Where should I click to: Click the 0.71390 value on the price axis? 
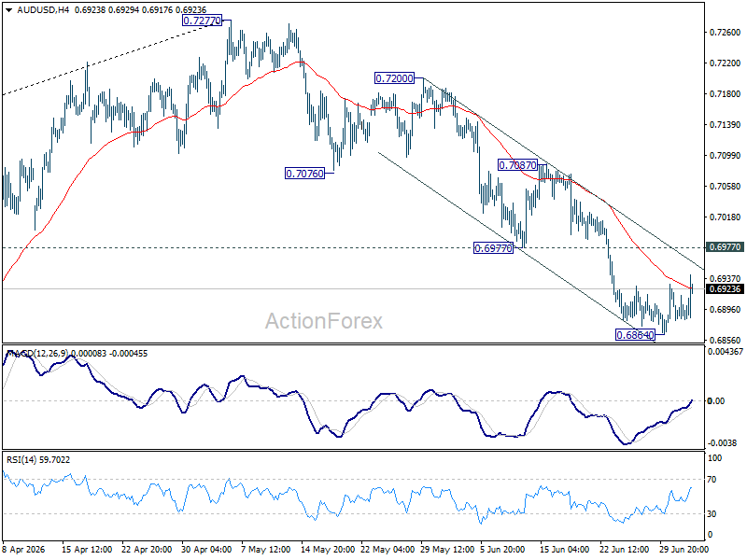pos(726,125)
